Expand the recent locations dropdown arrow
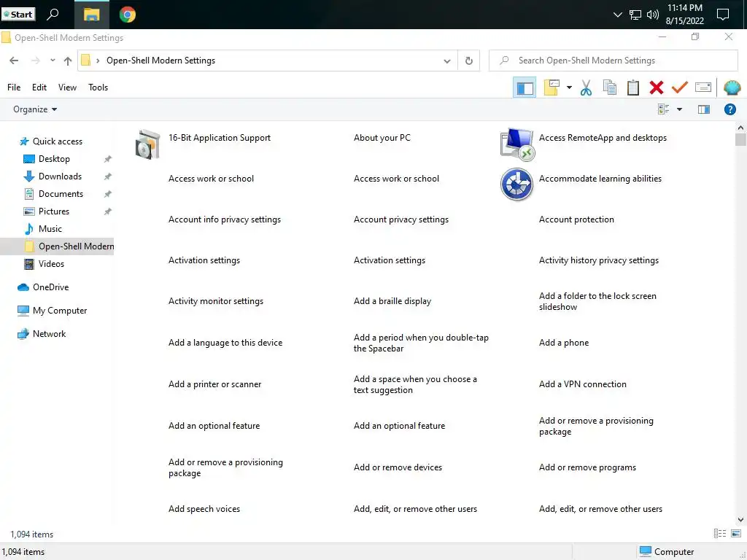 pos(53,61)
